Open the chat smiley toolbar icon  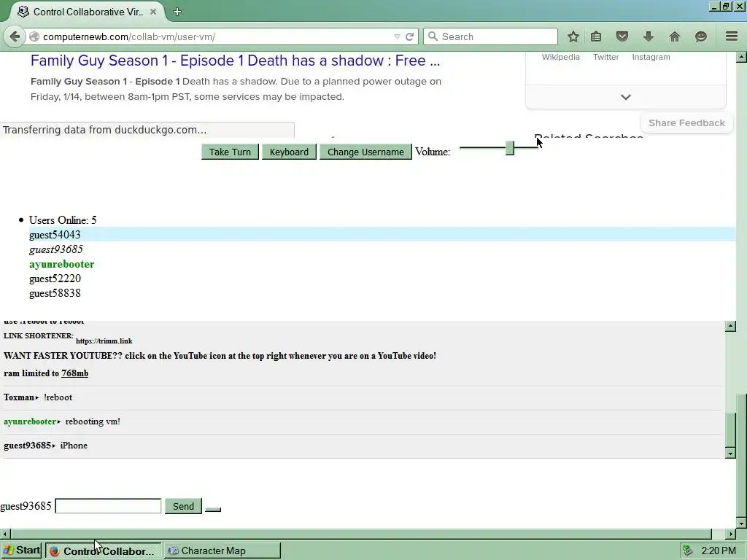701,36
